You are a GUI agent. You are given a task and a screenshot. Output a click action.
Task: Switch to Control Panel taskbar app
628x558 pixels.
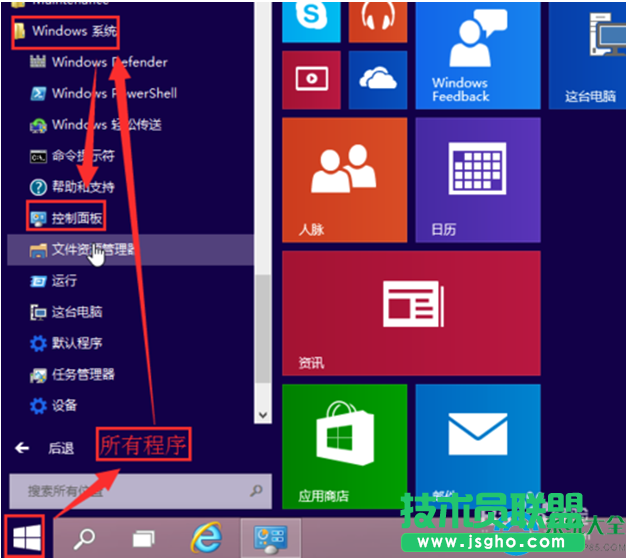tap(270, 538)
